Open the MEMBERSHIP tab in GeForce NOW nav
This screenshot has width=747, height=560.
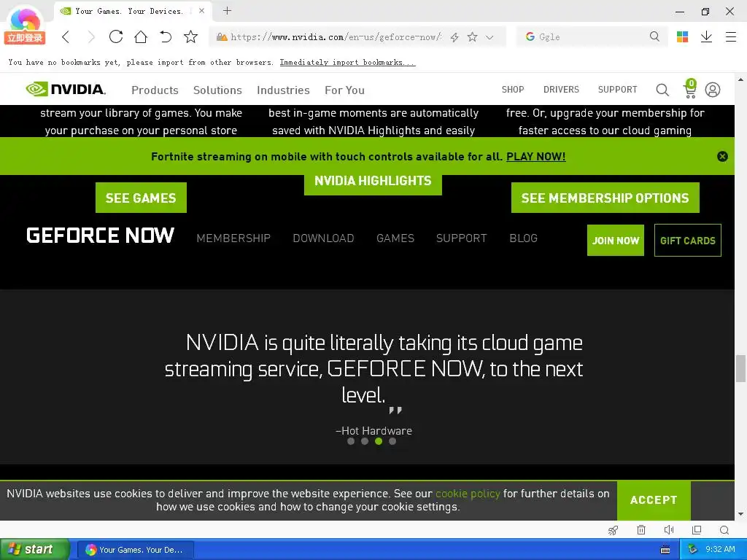click(233, 238)
